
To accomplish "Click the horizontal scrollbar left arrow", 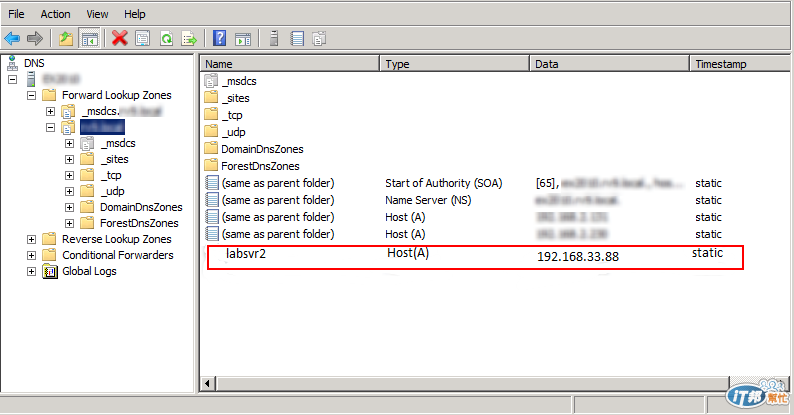I will click(208, 384).
